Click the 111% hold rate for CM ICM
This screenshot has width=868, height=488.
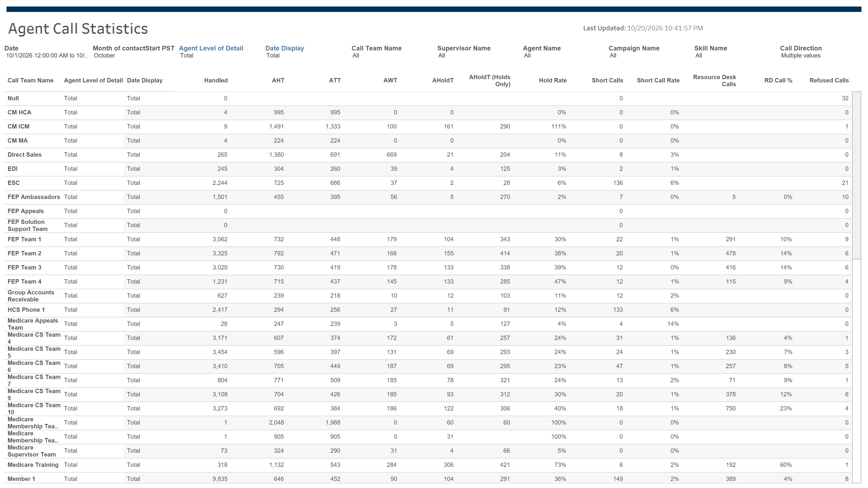tap(559, 127)
